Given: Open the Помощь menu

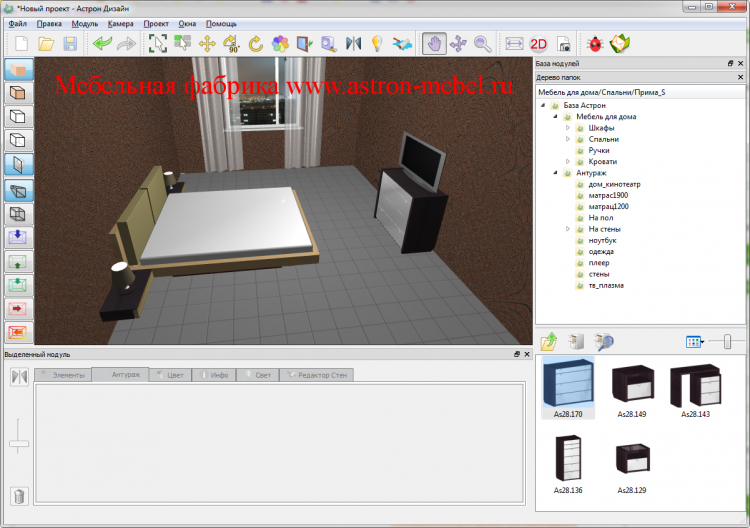Looking at the screenshot, I should click(x=221, y=23).
